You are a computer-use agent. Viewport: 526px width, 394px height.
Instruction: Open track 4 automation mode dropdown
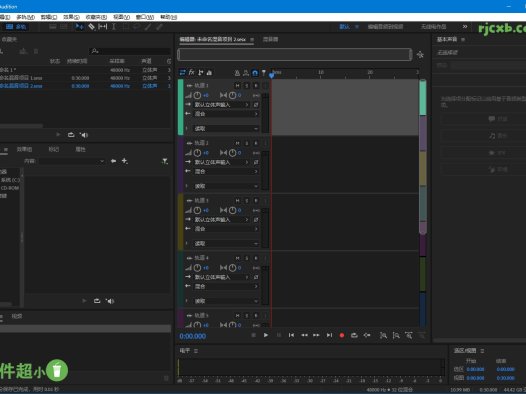[226, 301]
